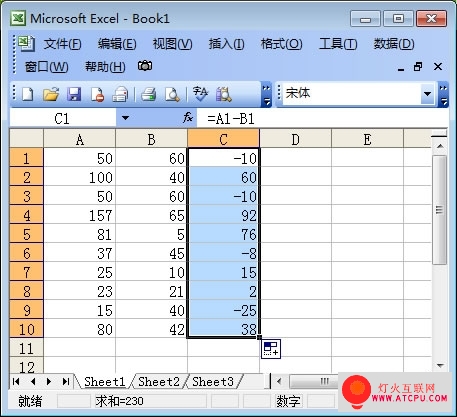The height and width of the screenshot is (417, 457).
Task: Click the formula bar showing =A1-B1
Action: click(x=322, y=118)
